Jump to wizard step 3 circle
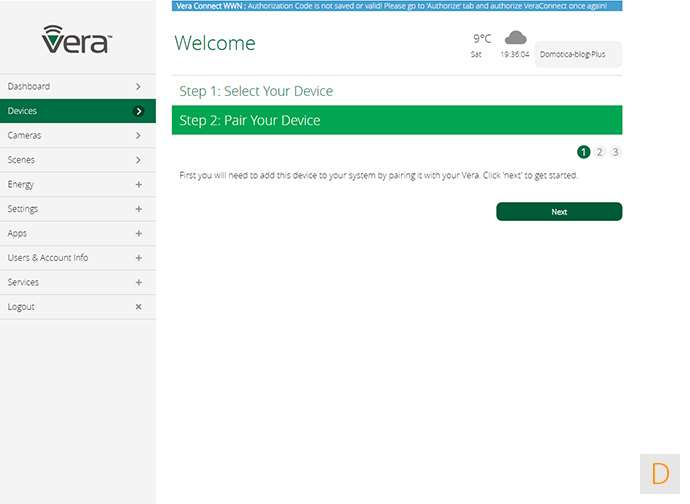The width and height of the screenshot is (690, 504). point(615,152)
